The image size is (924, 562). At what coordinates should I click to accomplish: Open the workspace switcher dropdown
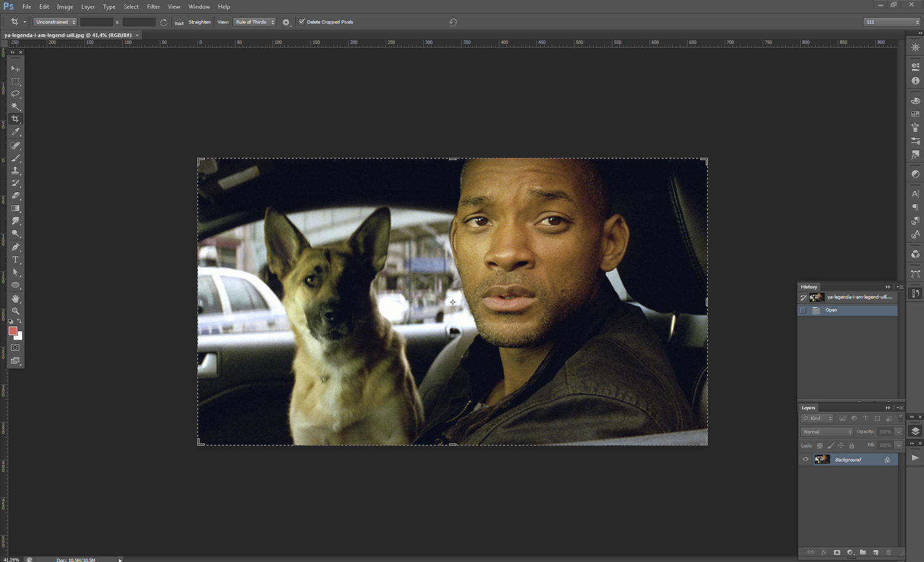tap(892, 22)
